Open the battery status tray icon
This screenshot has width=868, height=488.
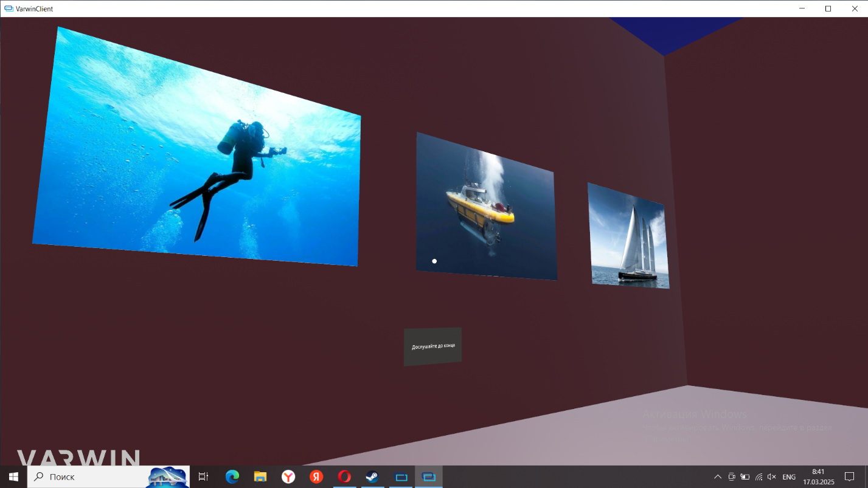[745, 477]
